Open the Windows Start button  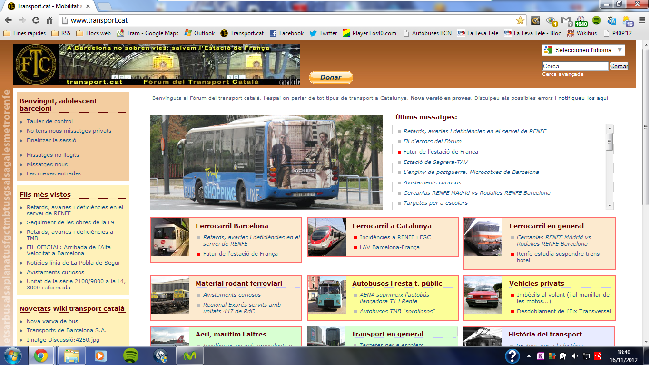12,356
